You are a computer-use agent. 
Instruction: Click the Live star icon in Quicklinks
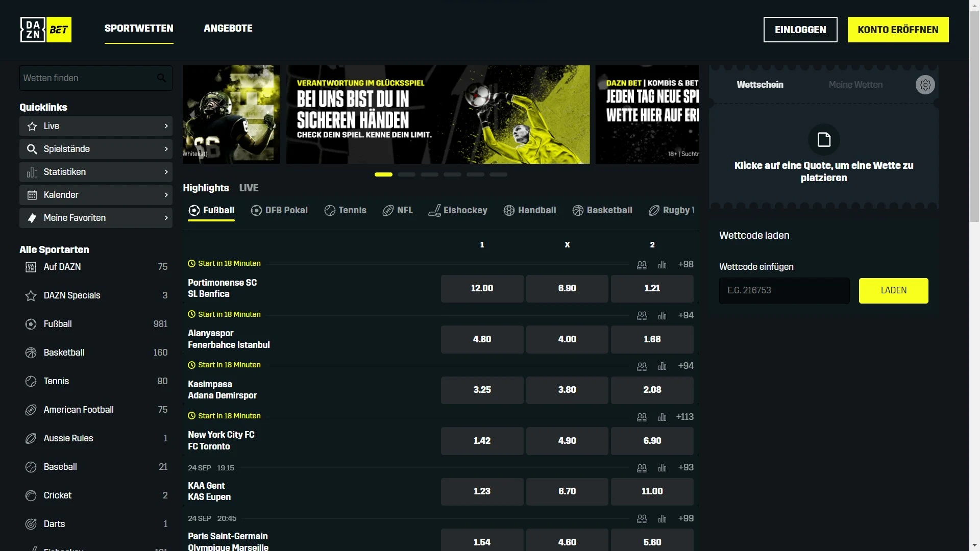pos(32,126)
